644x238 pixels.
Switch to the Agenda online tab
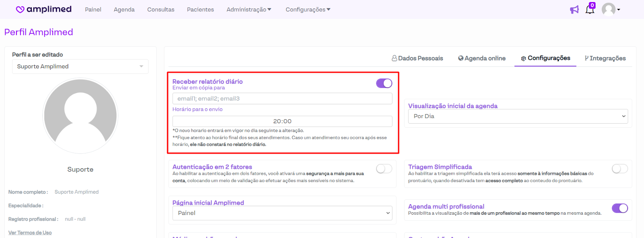[482, 58]
